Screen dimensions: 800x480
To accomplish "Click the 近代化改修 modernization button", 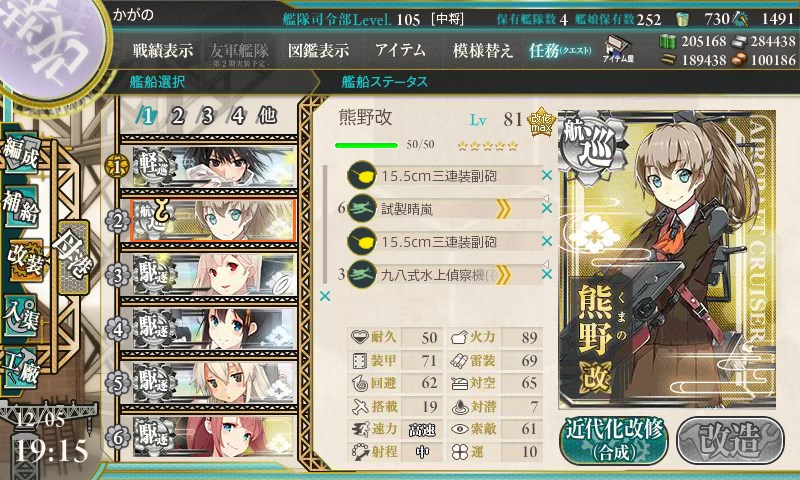I will (614, 440).
